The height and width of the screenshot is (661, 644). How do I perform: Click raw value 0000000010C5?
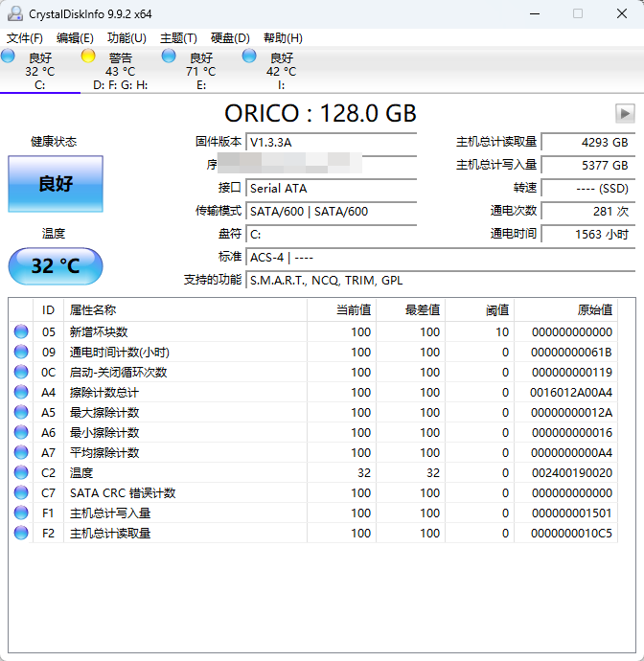571,534
